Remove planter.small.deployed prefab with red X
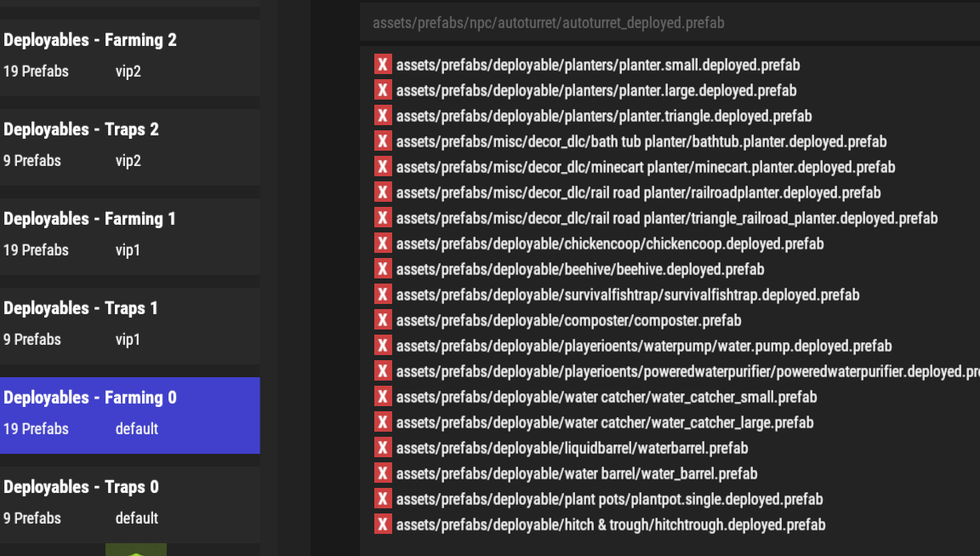Screen dimensions: 980x556 click(x=383, y=65)
